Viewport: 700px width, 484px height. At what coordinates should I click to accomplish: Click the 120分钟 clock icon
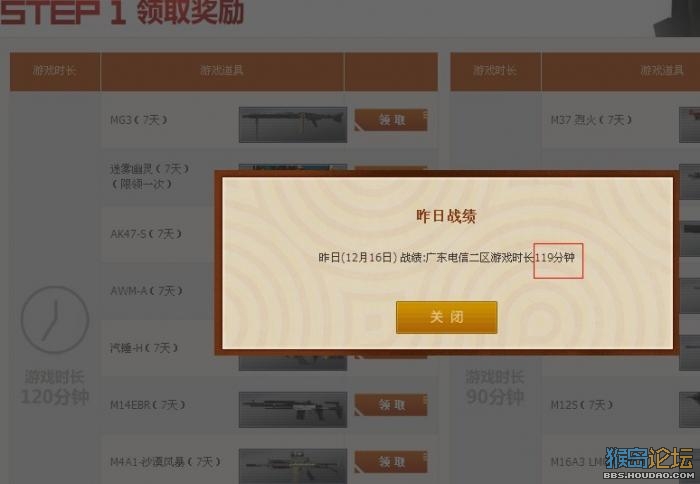55,320
